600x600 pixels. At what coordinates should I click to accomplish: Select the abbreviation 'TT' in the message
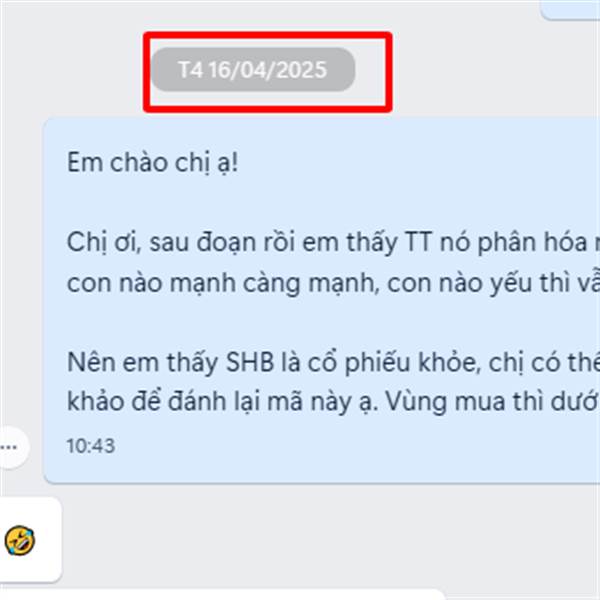tap(418, 243)
